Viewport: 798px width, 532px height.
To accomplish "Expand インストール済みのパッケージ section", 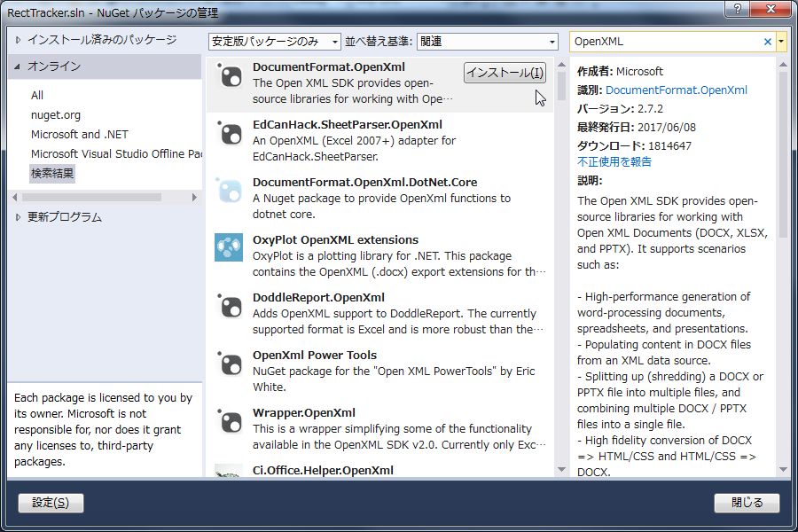I will coord(19,40).
